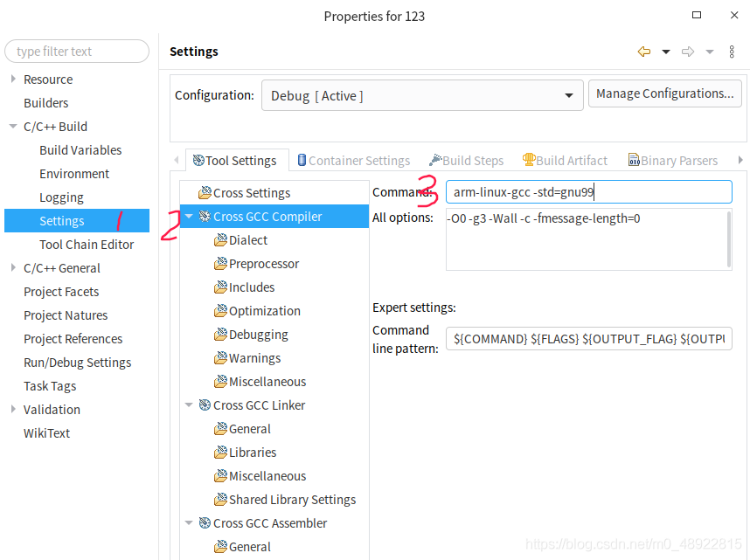Click the Manage Configurations button
Screen dimensions: 750x560
point(664,93)
